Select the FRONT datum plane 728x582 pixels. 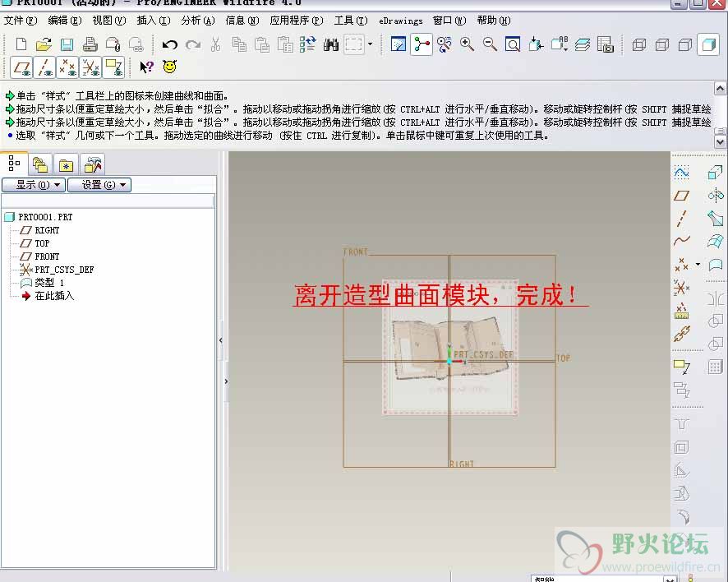pos(40,256)
